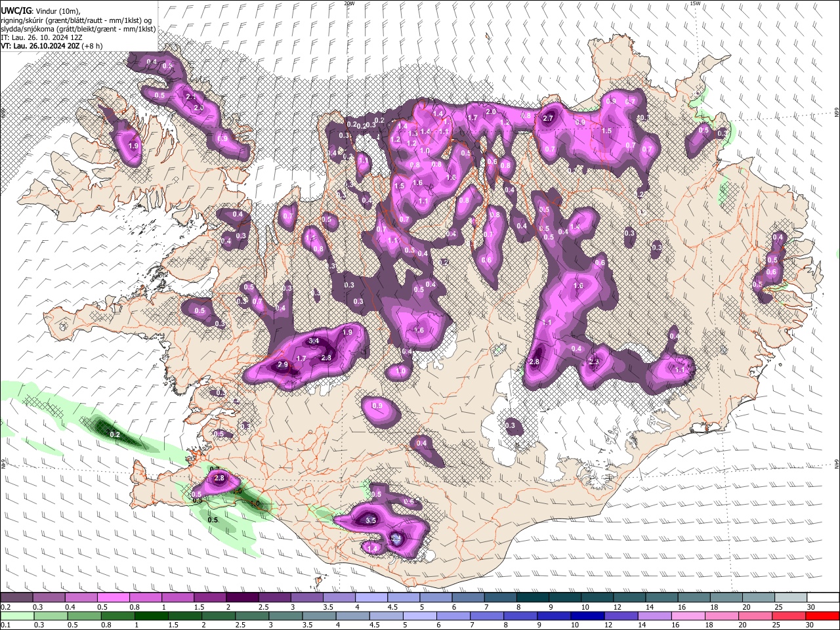Pick the white final swatch of upper scale
This screenshot has width=840, height=630.
(x=824, y=598)
